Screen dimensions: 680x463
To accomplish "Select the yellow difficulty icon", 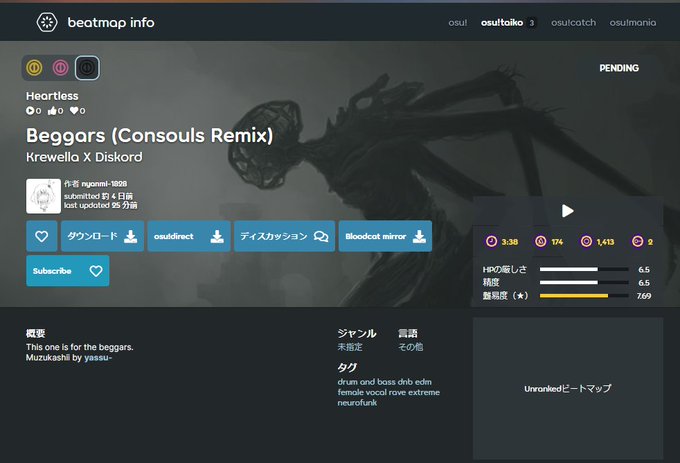I will [34, 68].
